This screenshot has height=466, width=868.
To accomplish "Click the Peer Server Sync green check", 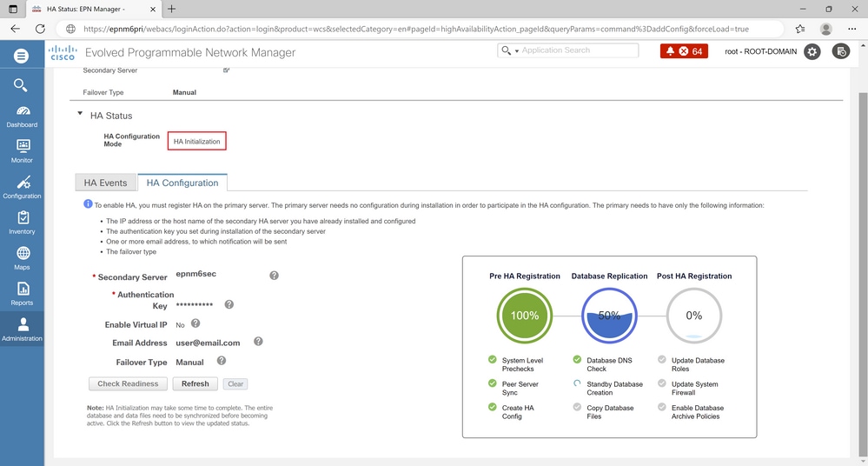I will (x=492, y=383).
